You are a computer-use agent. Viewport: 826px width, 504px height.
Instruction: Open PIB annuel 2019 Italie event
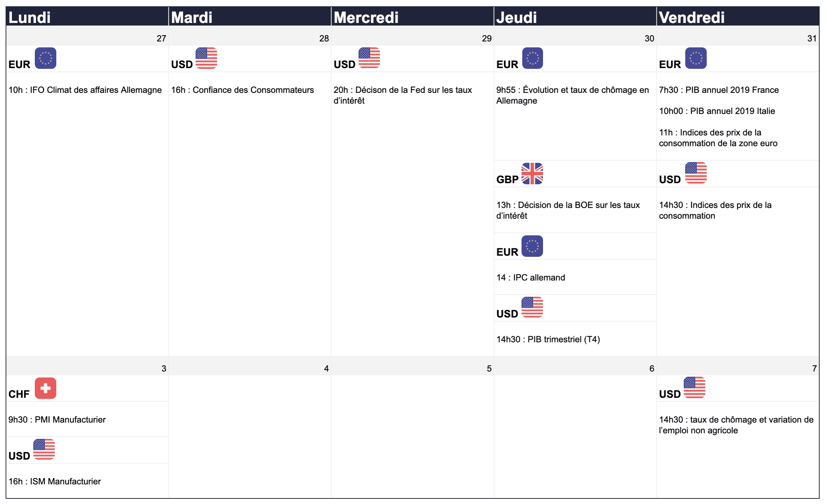(717, 111)
